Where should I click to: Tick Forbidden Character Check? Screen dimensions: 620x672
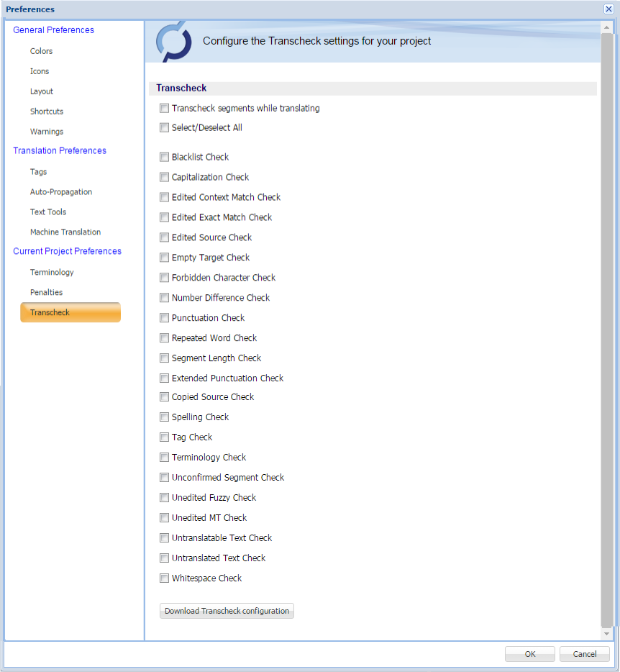(x=164, y=278)
